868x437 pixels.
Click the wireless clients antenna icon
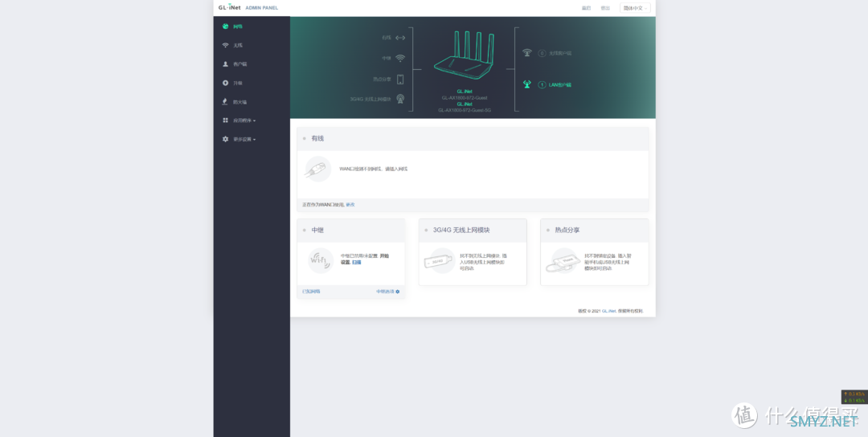[527, 53]
